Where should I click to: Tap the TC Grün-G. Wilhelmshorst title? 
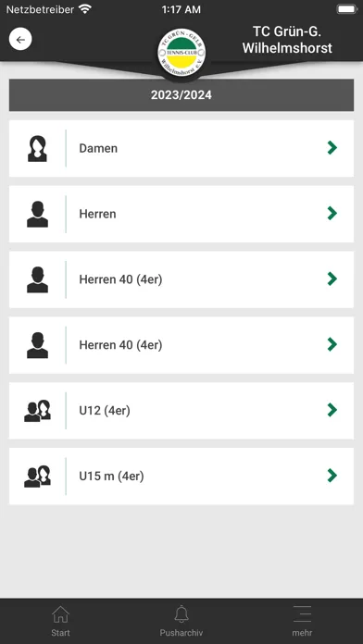[287, 40]
